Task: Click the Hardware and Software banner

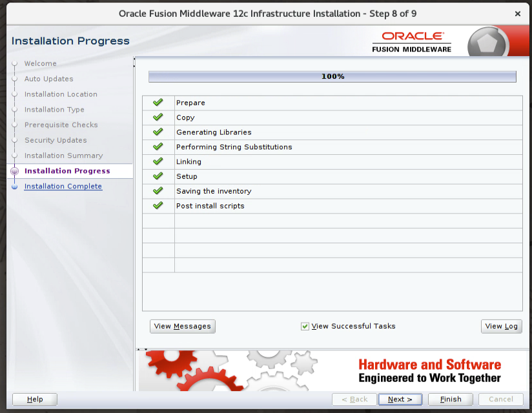Action: pyautogui.click(x=334, y=370)
